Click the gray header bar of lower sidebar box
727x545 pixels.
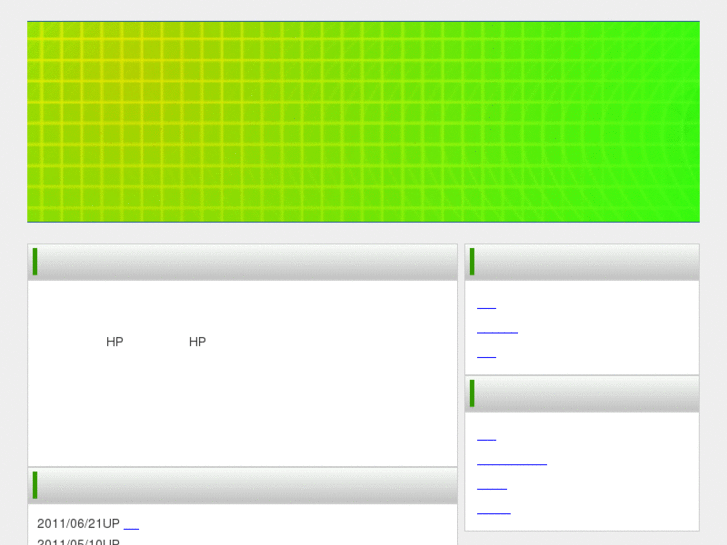[590, 394]
